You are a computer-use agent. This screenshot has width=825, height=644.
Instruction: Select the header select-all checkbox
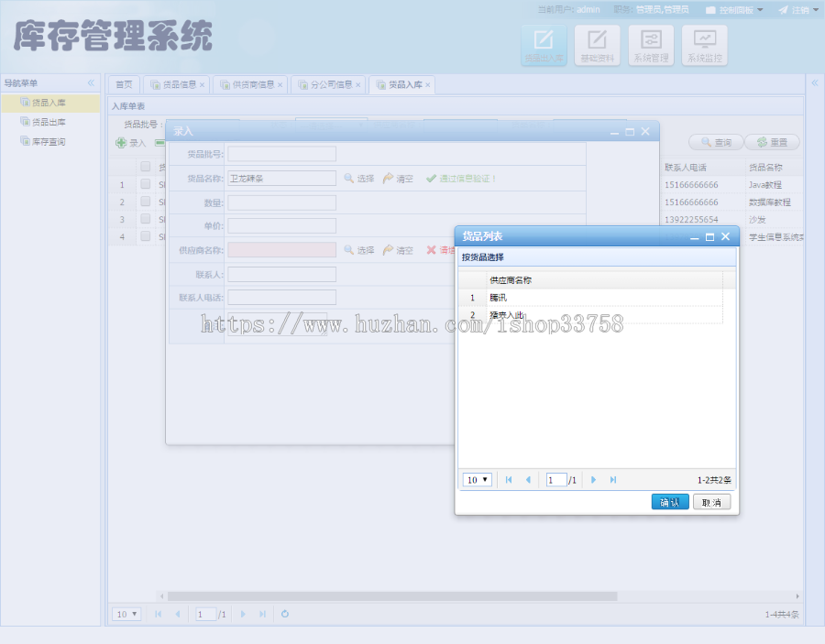coord(145,166)
